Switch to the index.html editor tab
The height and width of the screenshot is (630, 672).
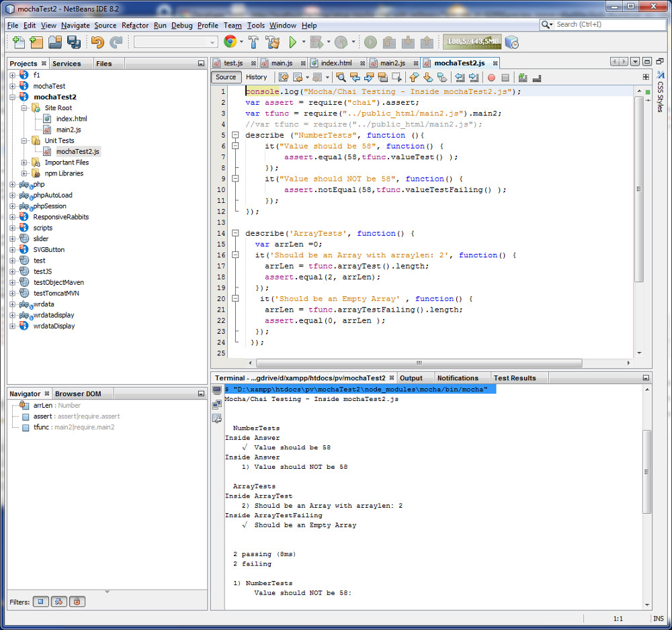(337, 63)
